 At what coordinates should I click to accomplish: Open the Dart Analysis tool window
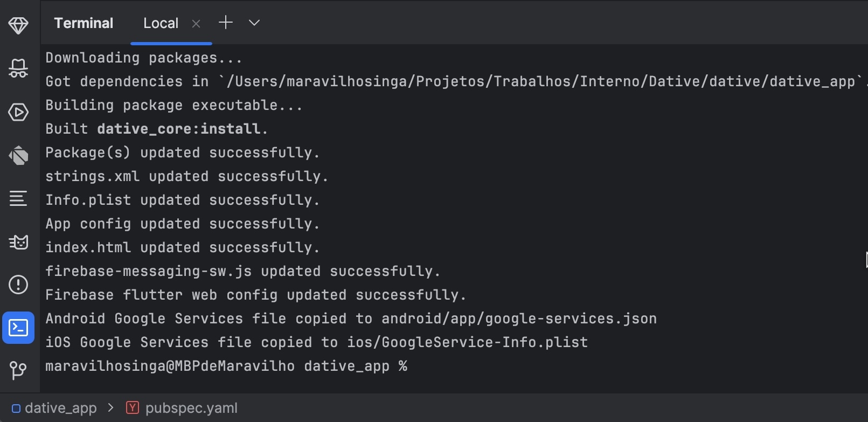point(18,156)
